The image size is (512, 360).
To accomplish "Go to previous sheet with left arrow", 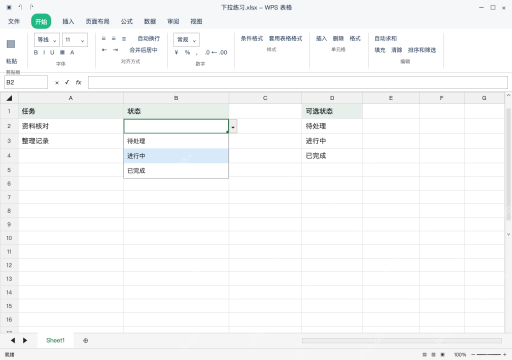I will click(13, 340).
